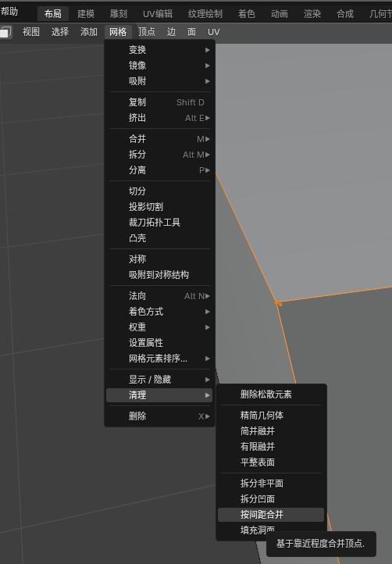Open the 帮助 menu
Viewport: 392px width, 564px height.
pos(9,12)
